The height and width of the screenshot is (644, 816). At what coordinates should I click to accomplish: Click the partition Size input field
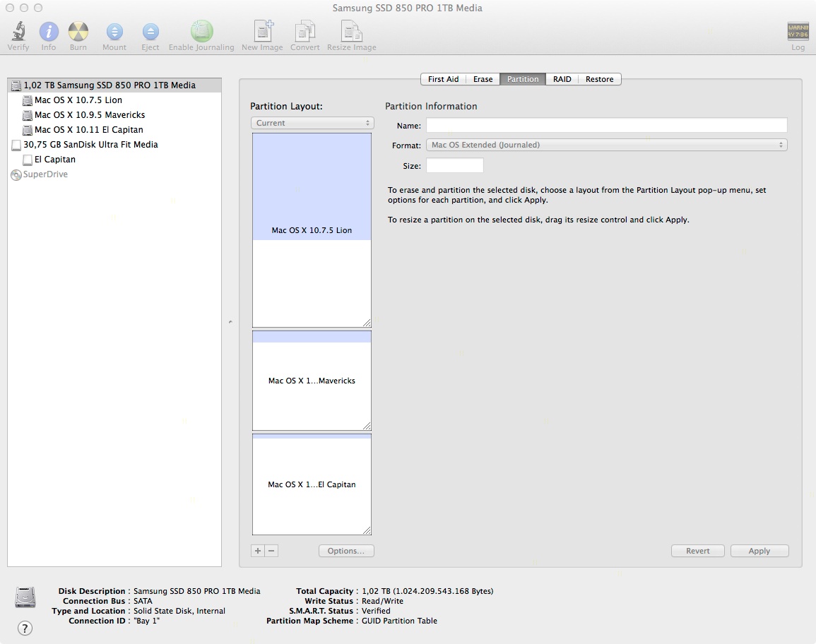pos(455,165)
